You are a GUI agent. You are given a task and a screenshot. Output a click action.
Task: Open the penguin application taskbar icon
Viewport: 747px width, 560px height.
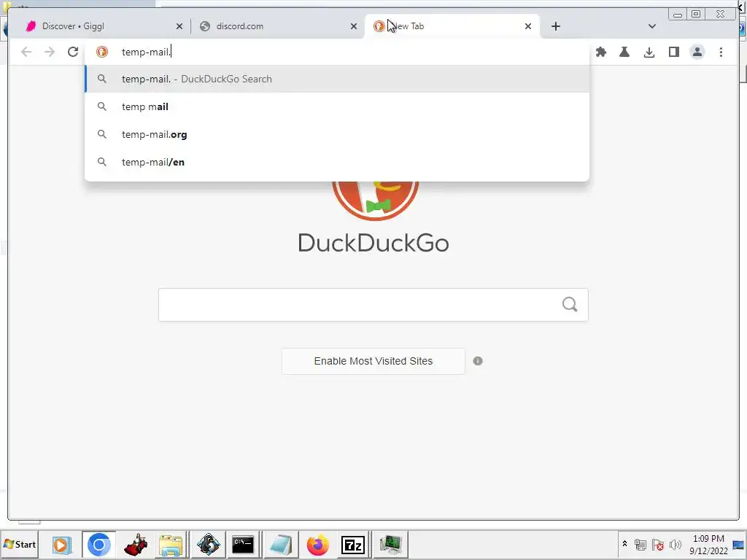(208, 544)
